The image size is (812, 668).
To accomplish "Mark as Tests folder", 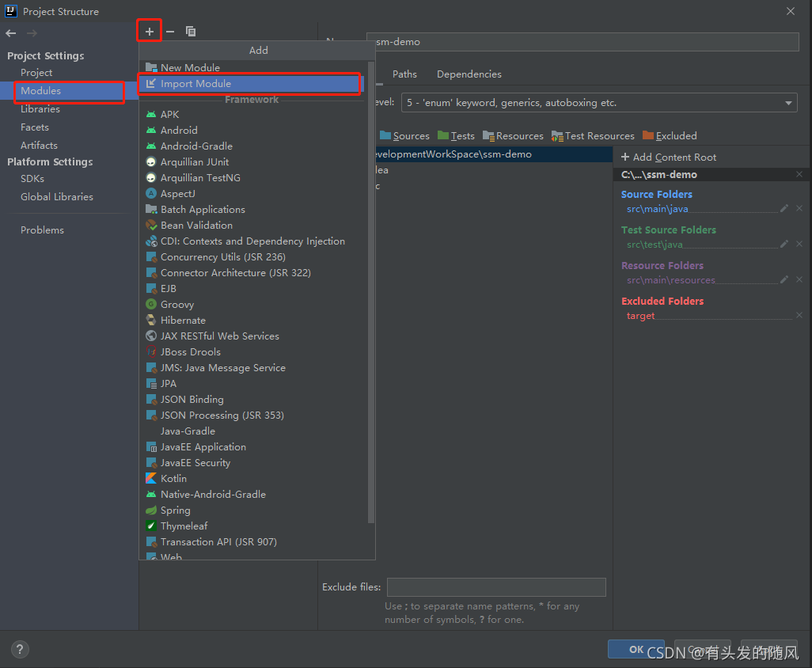I will pyautogui.click(x=456, y=135).
